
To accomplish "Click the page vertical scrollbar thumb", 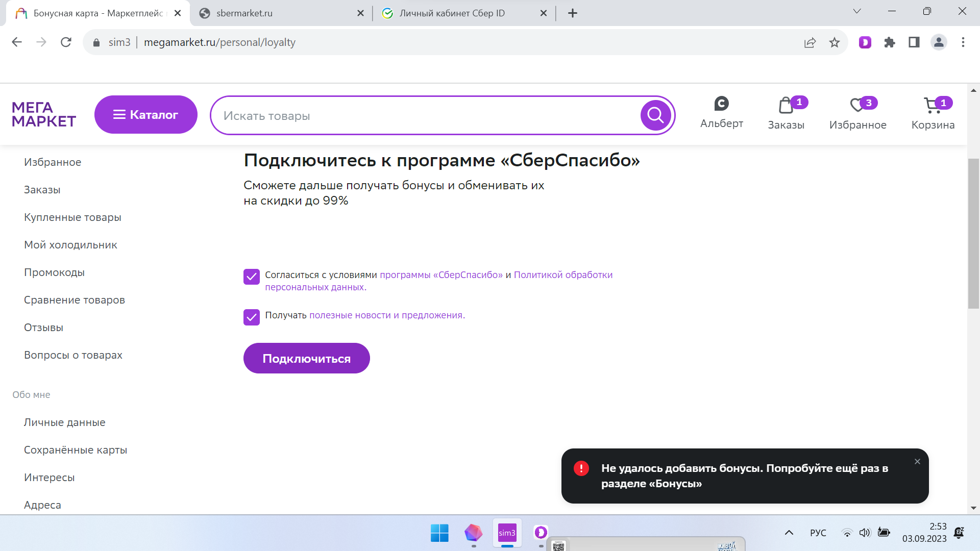I will pos(973,234).
